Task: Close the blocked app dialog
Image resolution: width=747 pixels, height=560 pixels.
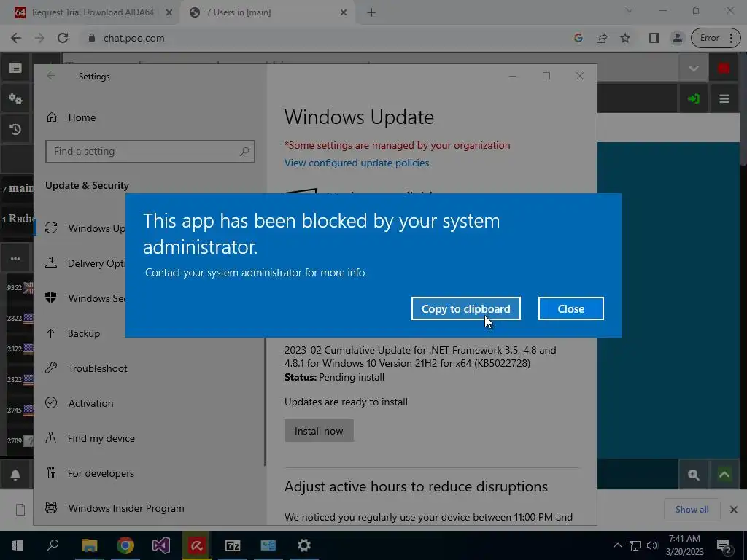Action: (570, 308)
